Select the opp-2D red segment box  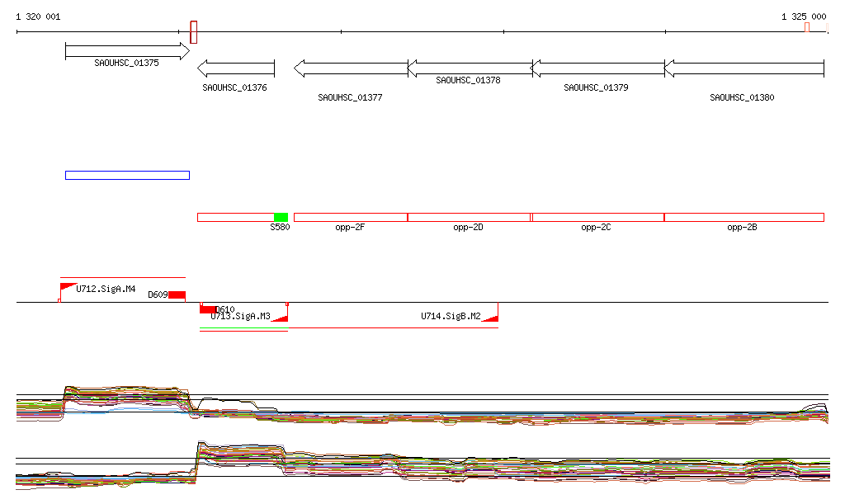(x=470, y=218)
